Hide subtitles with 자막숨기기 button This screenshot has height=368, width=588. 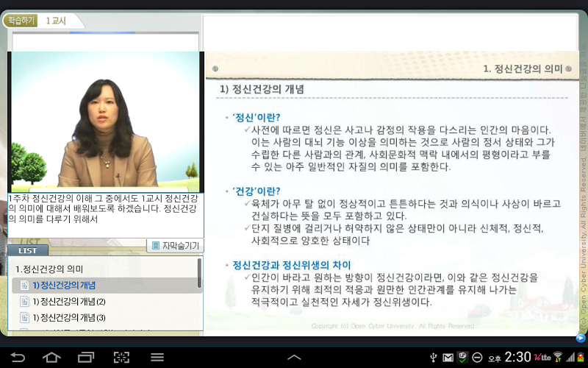tap(176, 246)
